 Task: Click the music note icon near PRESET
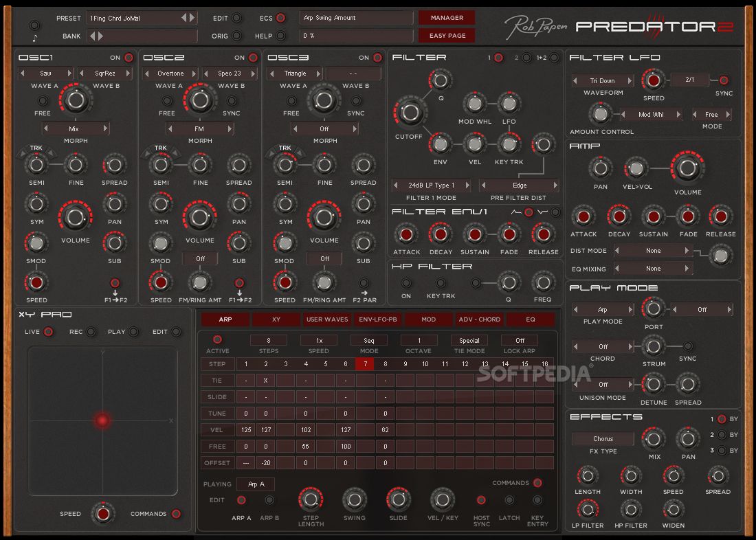tap(34, 38)
